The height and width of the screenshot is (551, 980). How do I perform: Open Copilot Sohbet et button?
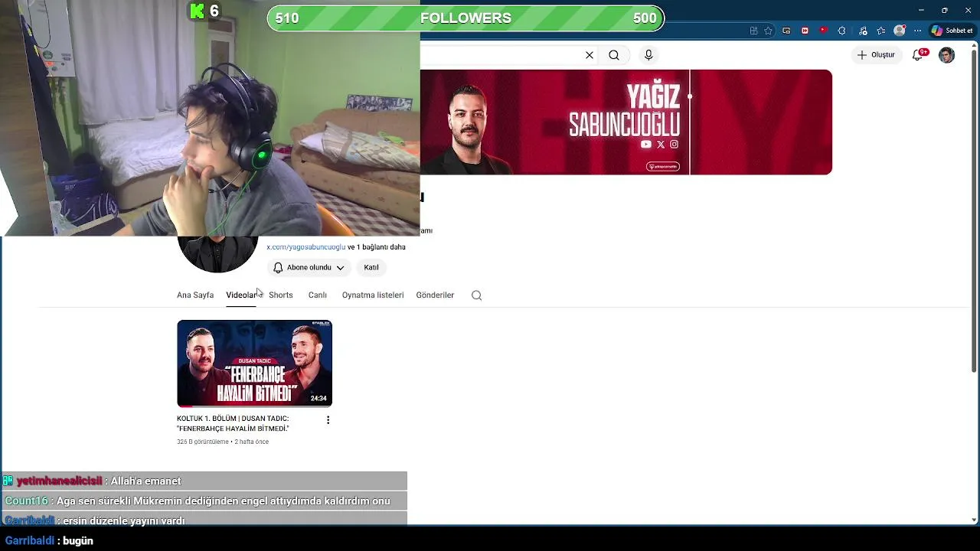(953, 31)
